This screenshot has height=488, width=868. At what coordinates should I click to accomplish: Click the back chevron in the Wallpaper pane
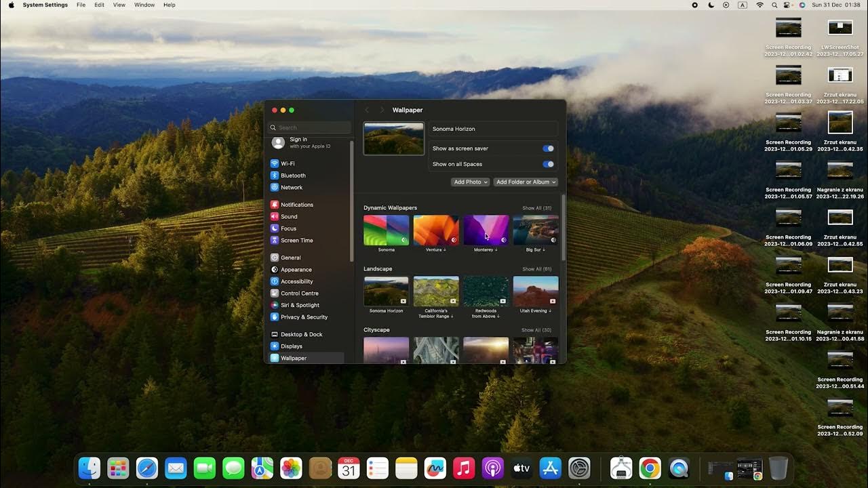coord(367,110)
